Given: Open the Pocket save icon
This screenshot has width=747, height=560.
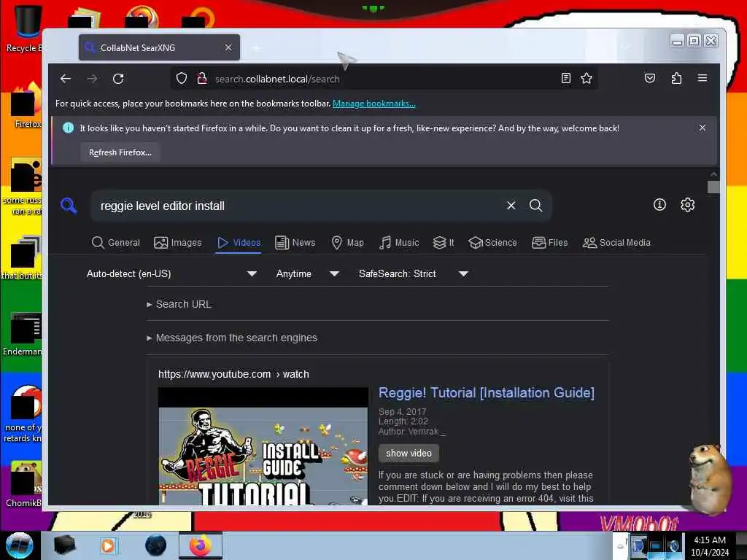Looking at the screenshot, I should tap(650, 78).
